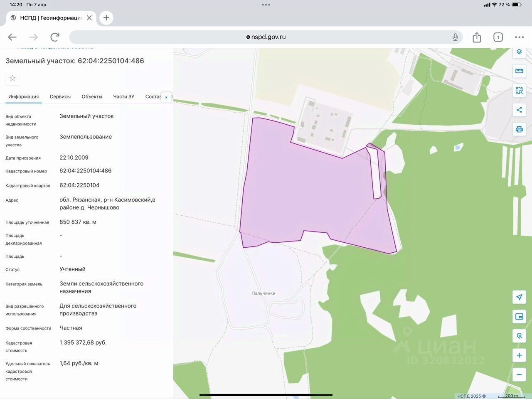532x399 pixels.
Task: Center map on my location
Action: click(519, 297)
